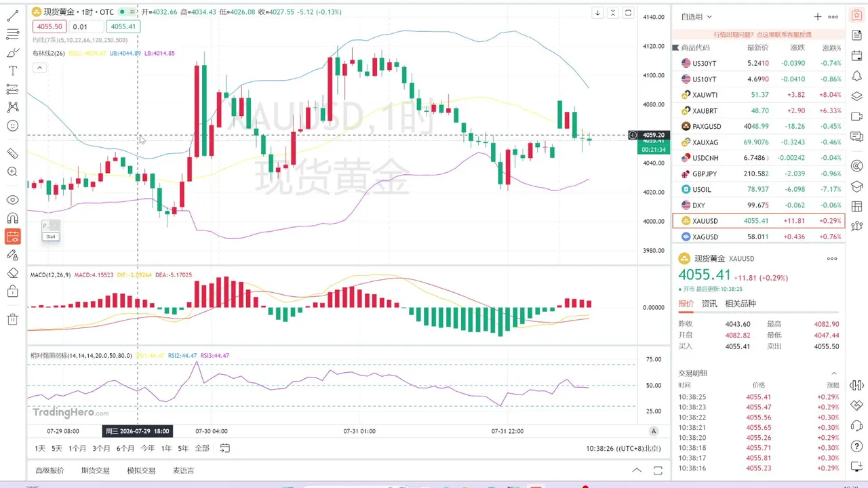Click the fullscreen chart button

point(629,12)
